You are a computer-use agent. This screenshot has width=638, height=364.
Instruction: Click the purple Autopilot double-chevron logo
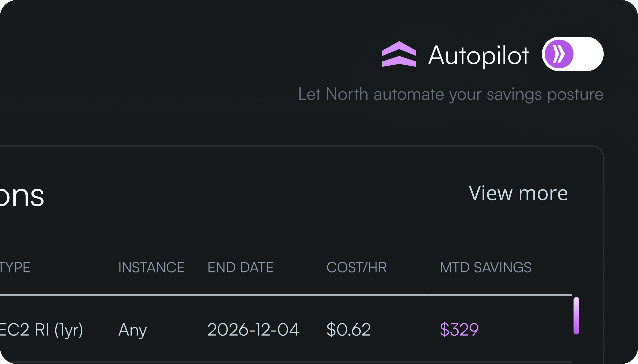pos(399,54)
